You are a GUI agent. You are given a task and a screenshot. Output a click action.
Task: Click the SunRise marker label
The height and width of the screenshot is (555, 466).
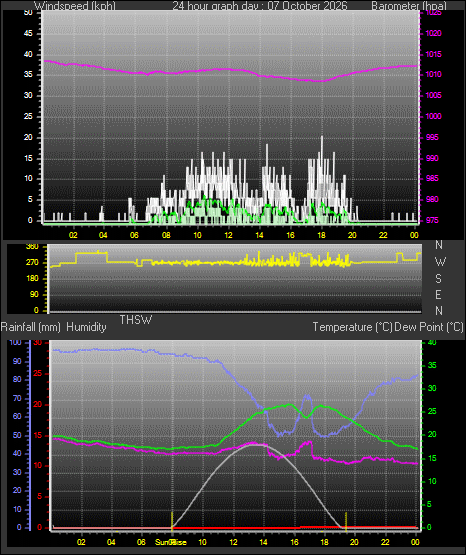tap(171, 542)
